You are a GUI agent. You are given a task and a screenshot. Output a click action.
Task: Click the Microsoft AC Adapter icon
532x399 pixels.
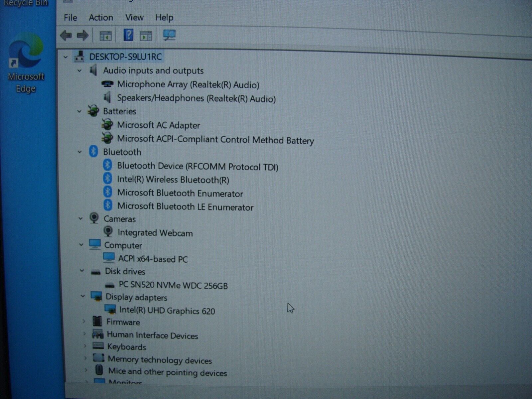[x=107, y=124]
